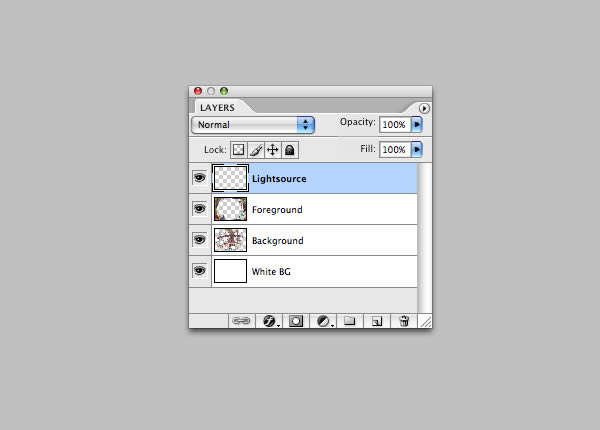This screenshot has width=600, height=430.
Task: Select the Foreground layer thumbnail
Action: 230,209
